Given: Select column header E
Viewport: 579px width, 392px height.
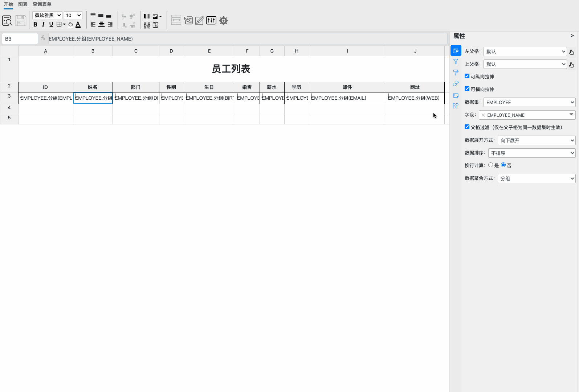Looking at the screenshot, I should click(x=209, y=51).
